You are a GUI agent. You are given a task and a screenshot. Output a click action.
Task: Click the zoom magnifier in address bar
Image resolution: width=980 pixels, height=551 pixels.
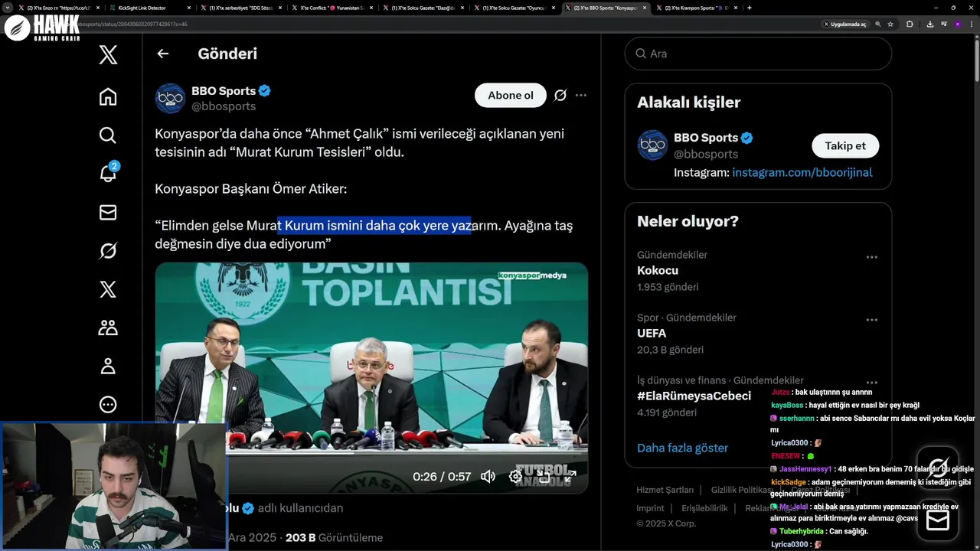(x=877, y=24)
